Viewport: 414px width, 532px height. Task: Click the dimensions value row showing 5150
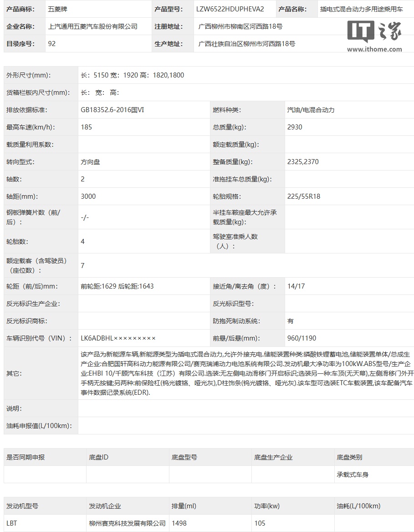pyautogui.click(x=246, y=75)
